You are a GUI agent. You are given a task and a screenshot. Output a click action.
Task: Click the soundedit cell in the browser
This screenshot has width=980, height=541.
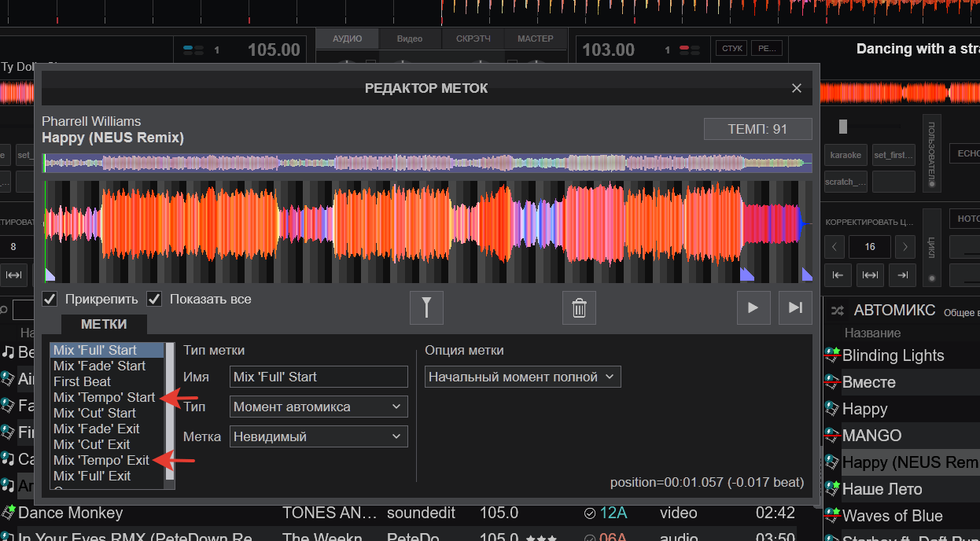421,513
